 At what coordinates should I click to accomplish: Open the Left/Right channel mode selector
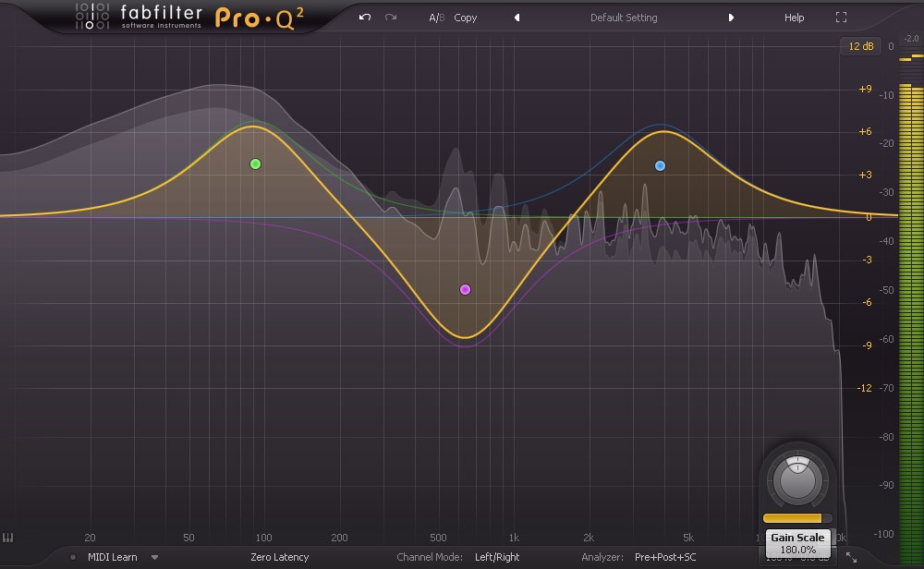(x=497, y=557)
